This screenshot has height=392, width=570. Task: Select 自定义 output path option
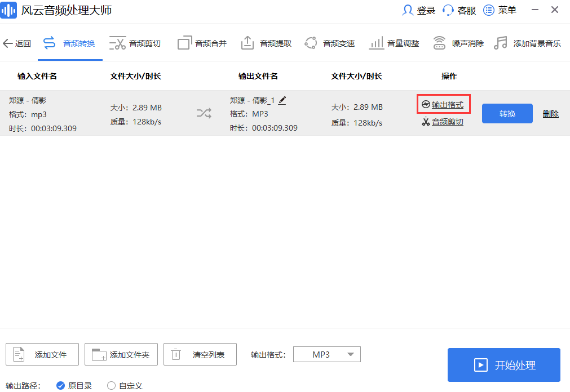125,385
